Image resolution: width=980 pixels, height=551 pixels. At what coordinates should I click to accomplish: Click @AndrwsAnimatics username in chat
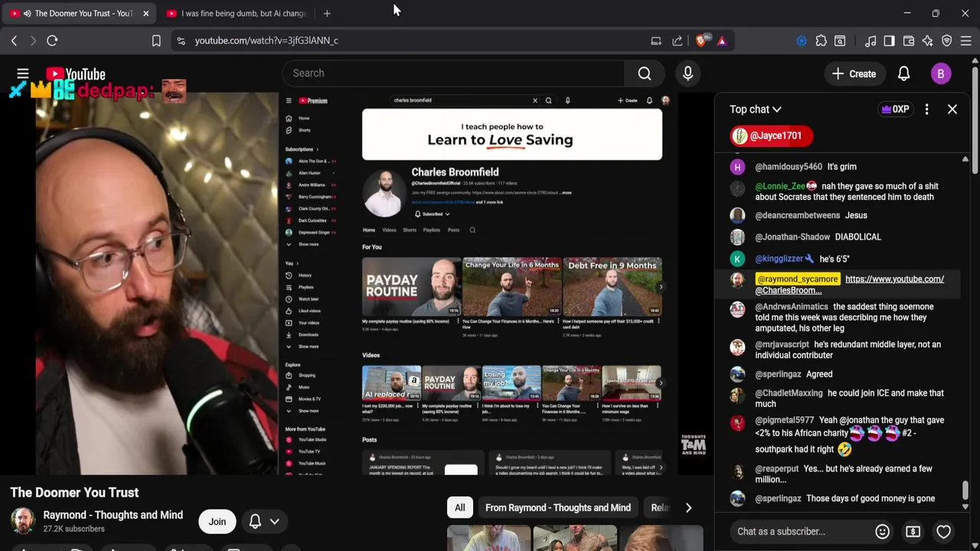point(792,307)
